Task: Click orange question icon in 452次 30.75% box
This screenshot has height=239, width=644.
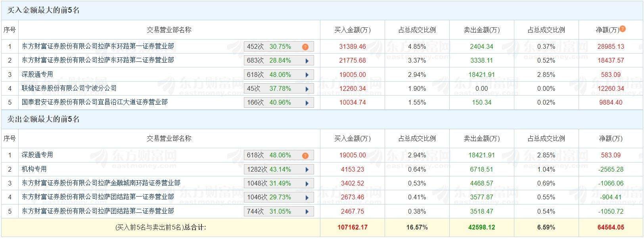Action: tap(305, 47)
